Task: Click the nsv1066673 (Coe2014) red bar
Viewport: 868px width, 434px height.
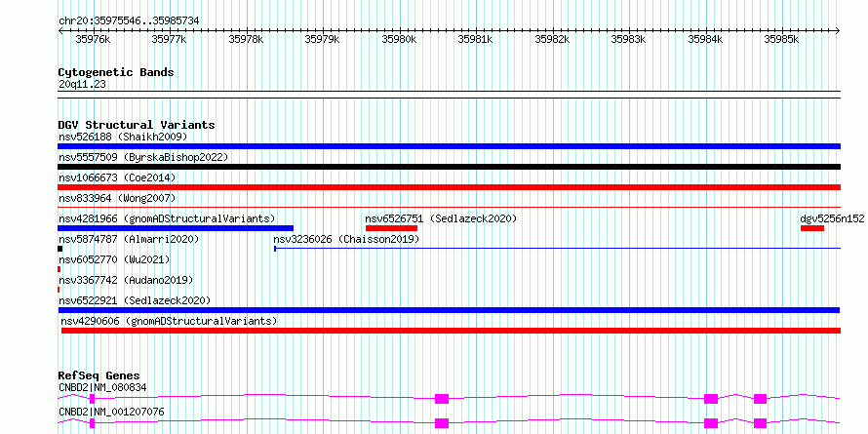Action: click(449, 187)
